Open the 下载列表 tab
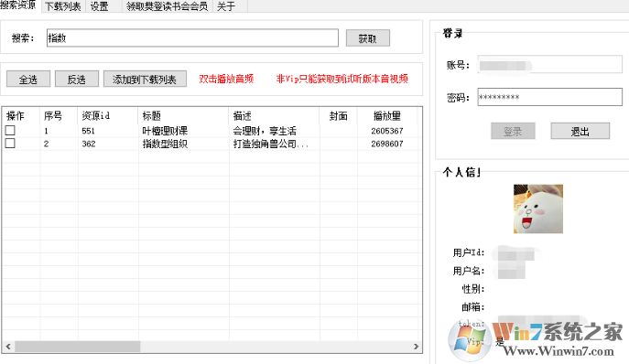629x364 pixels. [63, 6]
